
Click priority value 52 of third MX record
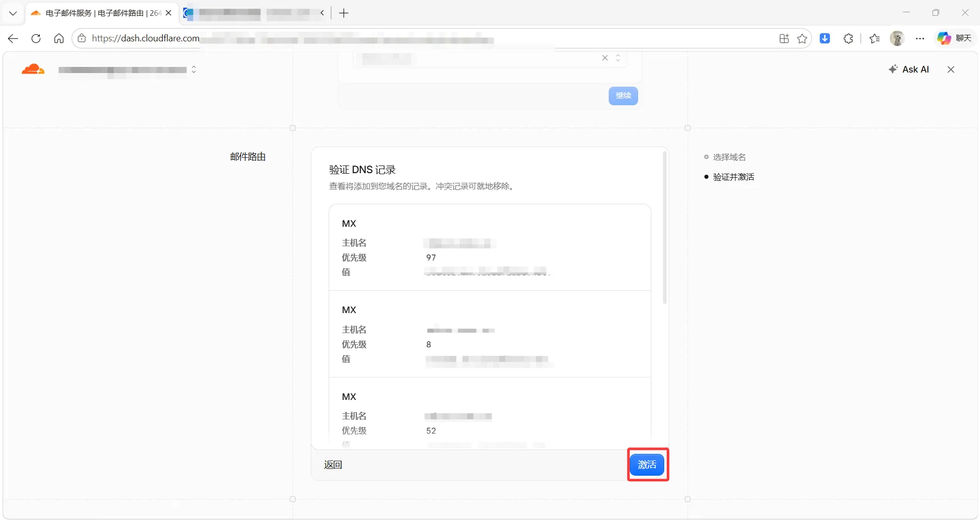click(431, 431)
